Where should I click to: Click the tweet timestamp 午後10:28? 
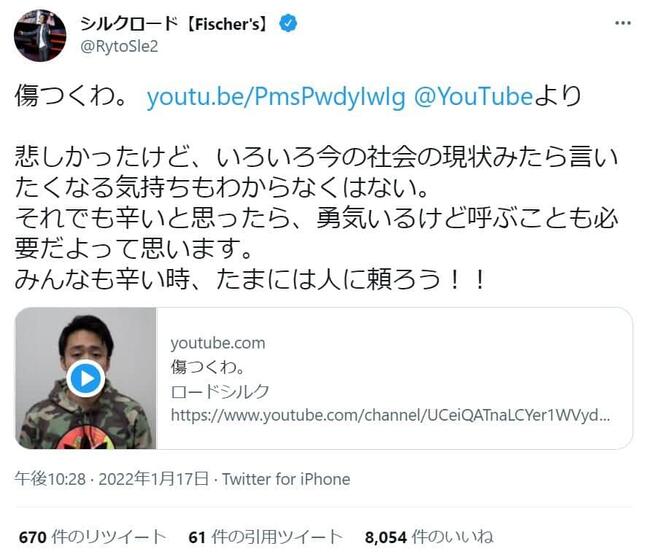[50, 479]
